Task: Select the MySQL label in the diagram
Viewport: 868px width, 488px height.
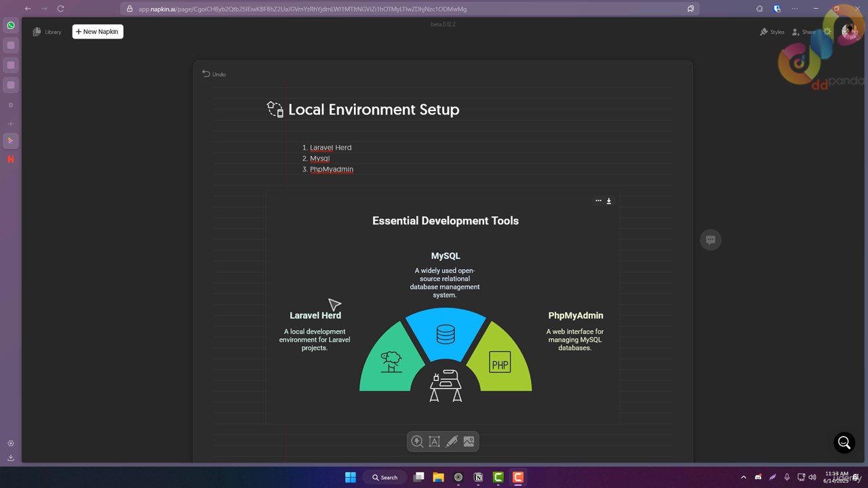Action: point(446,256)
